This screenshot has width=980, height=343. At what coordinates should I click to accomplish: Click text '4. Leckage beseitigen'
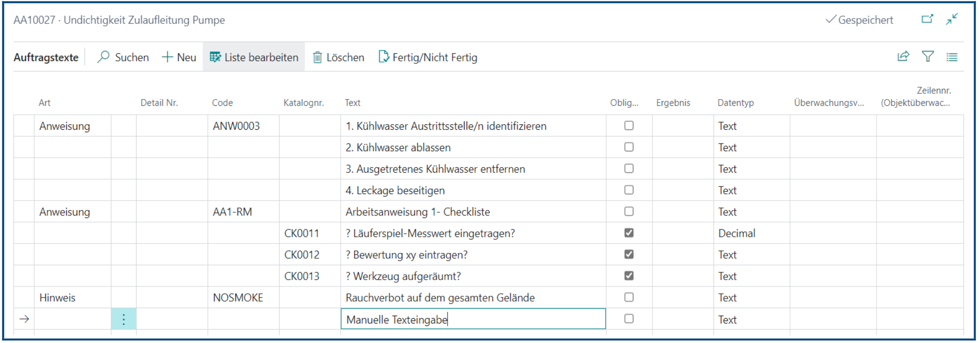(x=395, y=191)
